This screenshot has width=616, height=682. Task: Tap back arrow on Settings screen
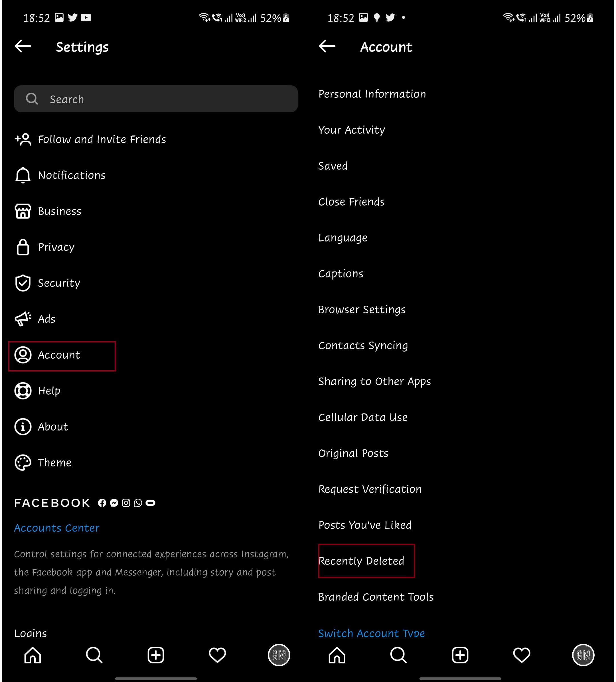[23, 46]
